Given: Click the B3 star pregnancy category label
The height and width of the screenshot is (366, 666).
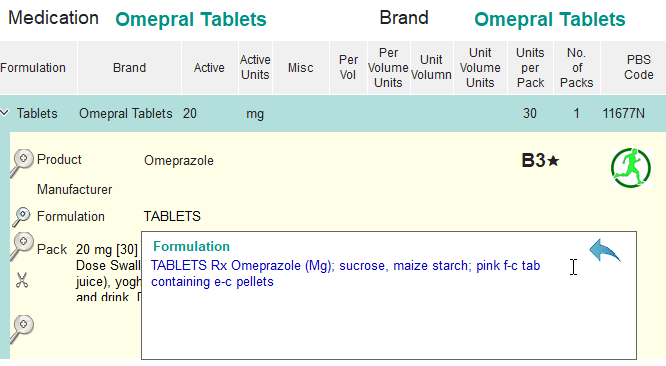Looking at the screenshot, I should [540, 160].
